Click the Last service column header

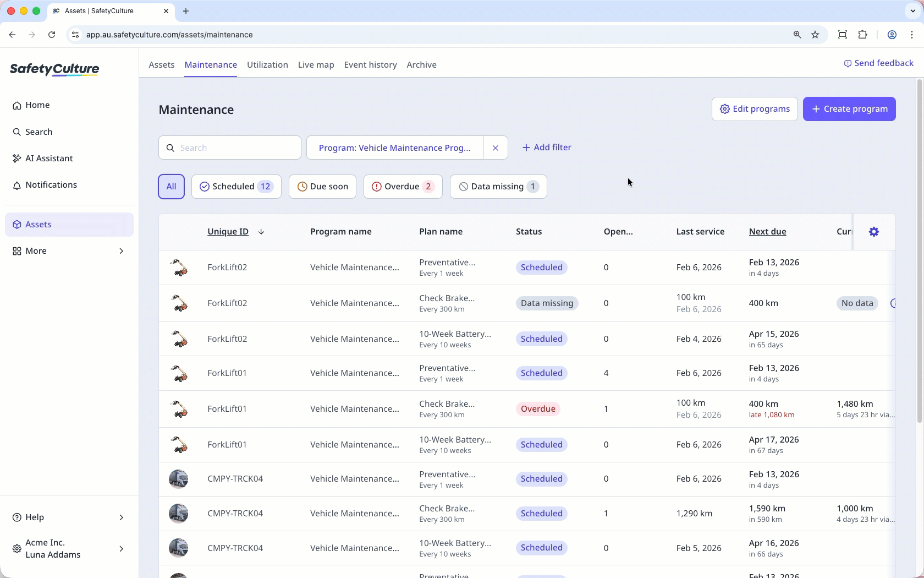700,232
